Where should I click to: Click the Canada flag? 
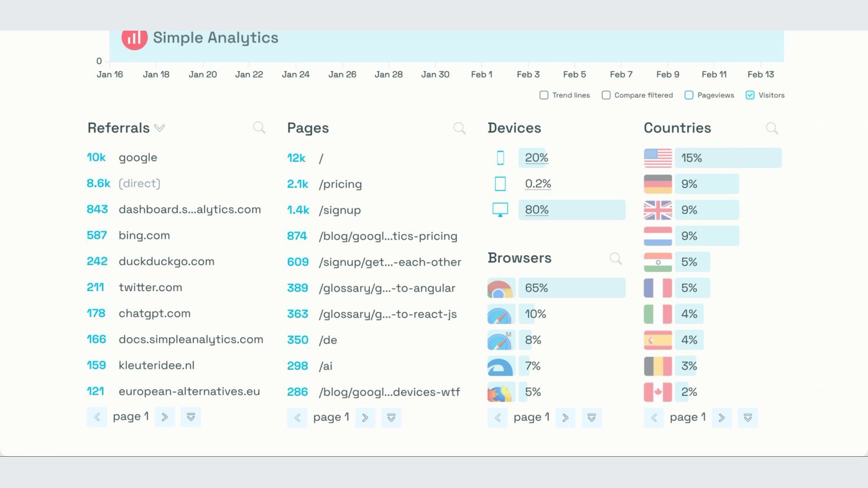(x=658, y=392)
